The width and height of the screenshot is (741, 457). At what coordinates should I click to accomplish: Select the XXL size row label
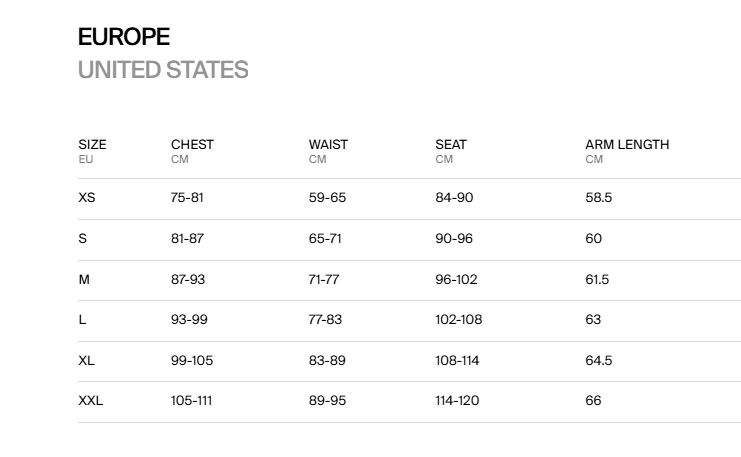click(x=91, y=401)
